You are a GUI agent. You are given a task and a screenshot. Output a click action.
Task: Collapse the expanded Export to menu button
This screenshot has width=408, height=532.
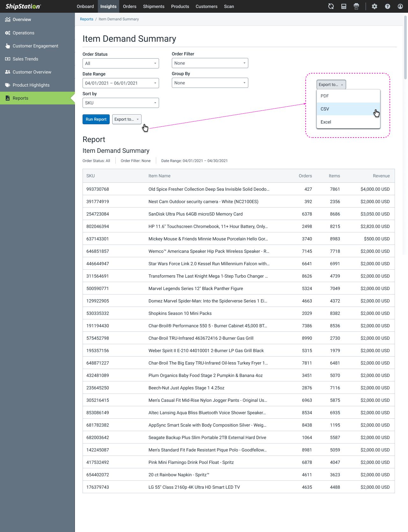click(331, 84)
